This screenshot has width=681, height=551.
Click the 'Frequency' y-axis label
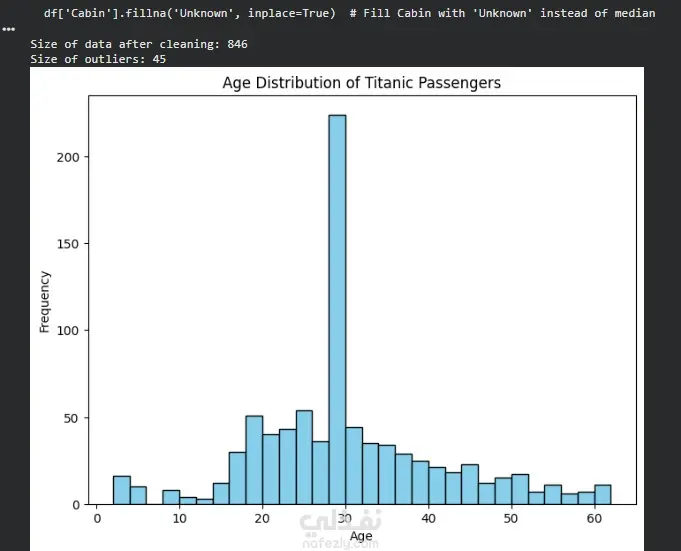pos(45,302)
